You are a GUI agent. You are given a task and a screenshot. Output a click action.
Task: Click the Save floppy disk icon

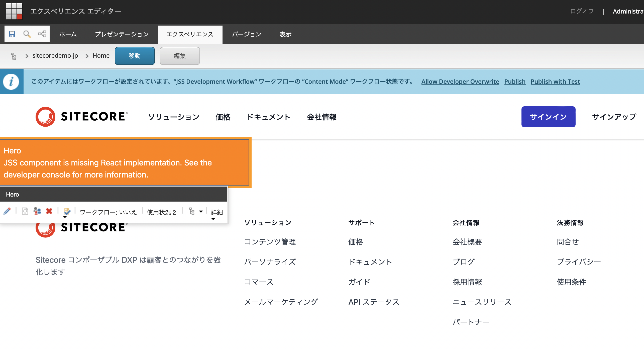pyautogui.click(x=12, y=34)
